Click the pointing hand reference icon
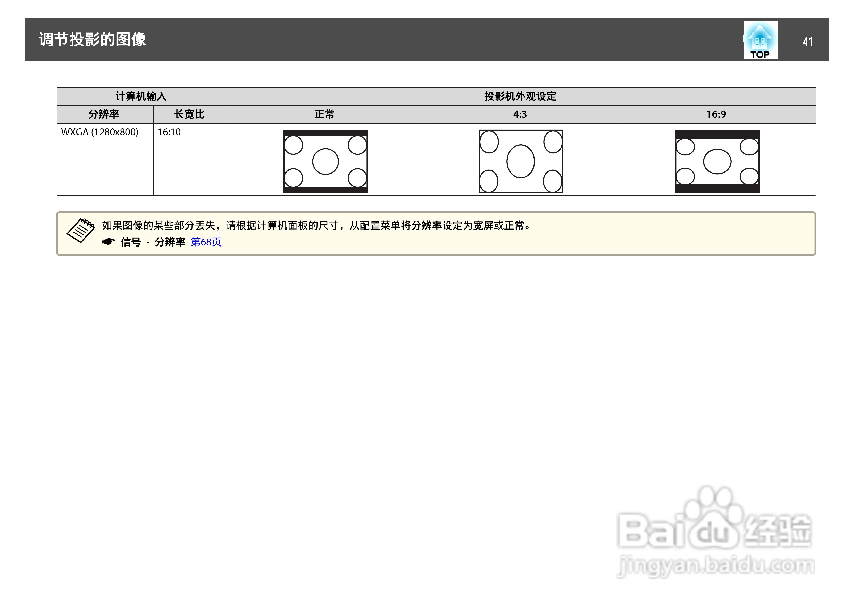Viewport: 868px width, 614px height. click(109, 242)
